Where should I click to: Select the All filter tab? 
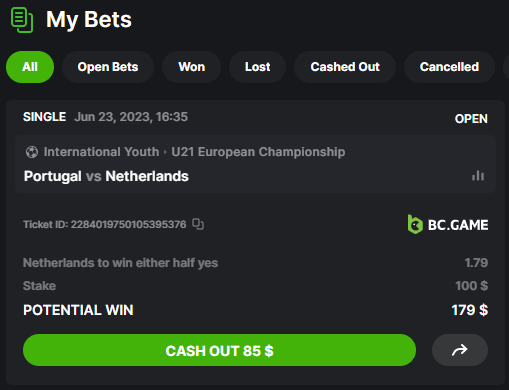pos(30,67)
